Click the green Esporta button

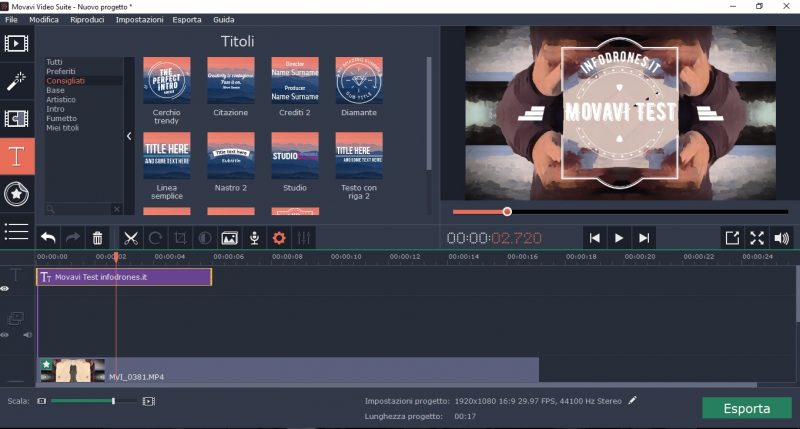point(747,408)
